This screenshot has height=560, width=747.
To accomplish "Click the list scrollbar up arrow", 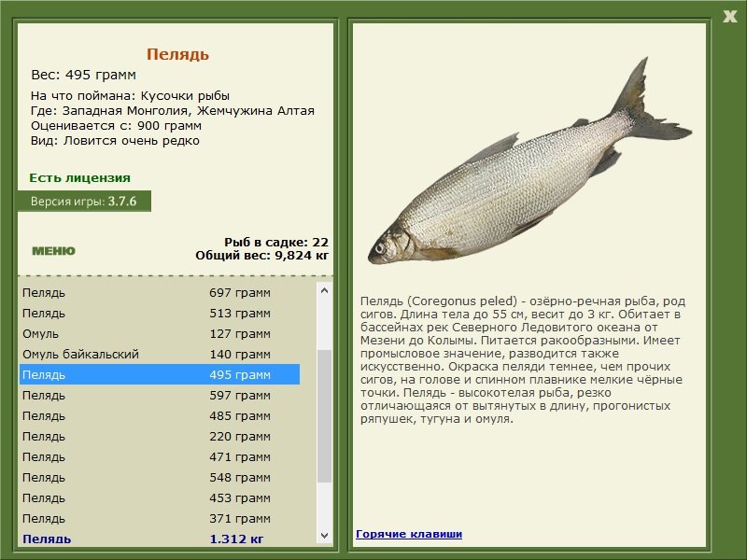I will coord(324,290).
